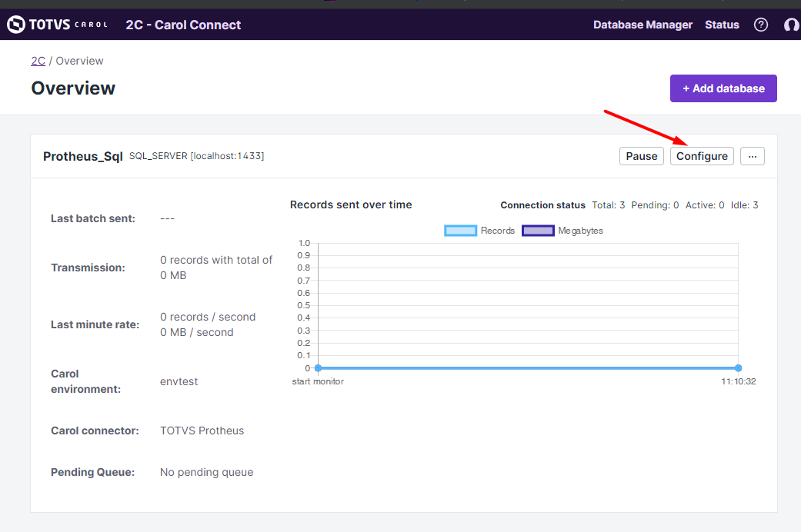Click the Protheus_Sql database title
This screenshot has width=801, height=532.
coord(82,156)
